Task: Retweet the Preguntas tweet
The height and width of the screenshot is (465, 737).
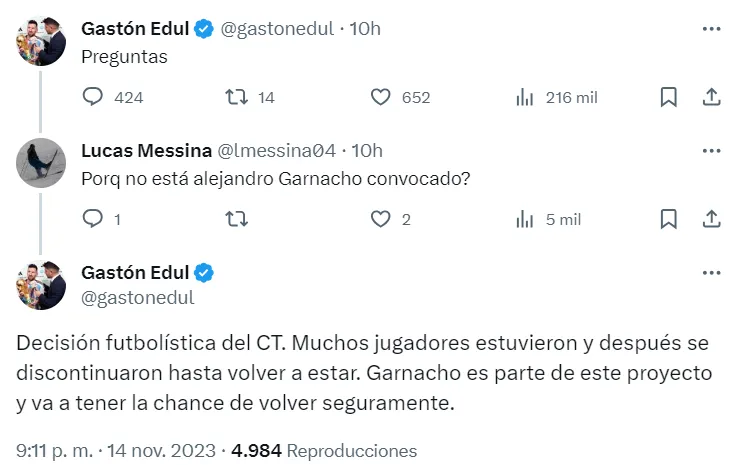Action: click(237, 97)
